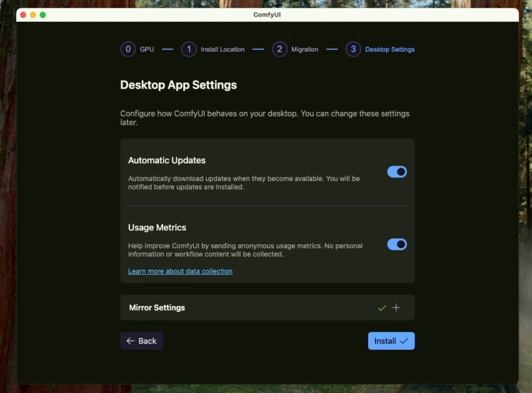Disable the Automatic Updates toggle
Viewport: 532px width, 393px height.
click(397, 171)
